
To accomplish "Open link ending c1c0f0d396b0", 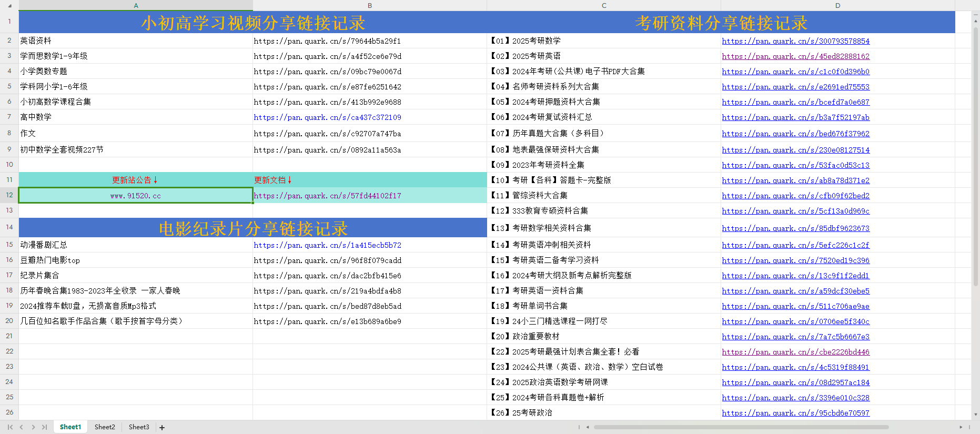I will tap(795, 72).
